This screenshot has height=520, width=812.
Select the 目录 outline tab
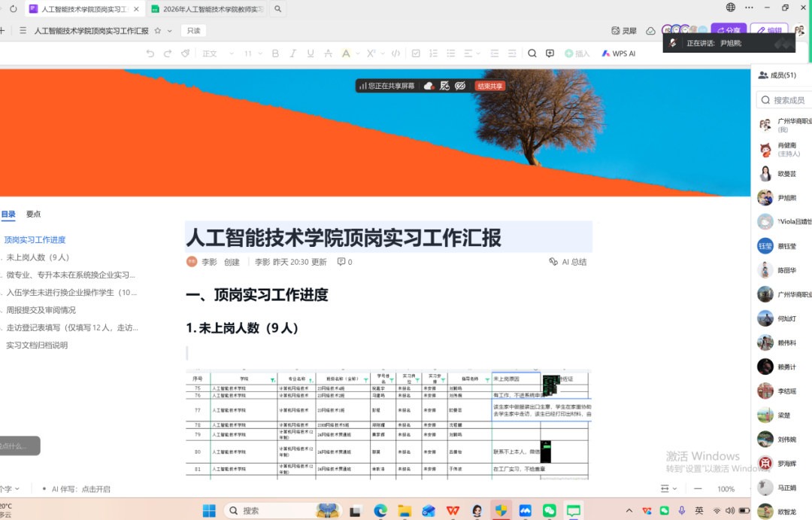click(8, 214)
